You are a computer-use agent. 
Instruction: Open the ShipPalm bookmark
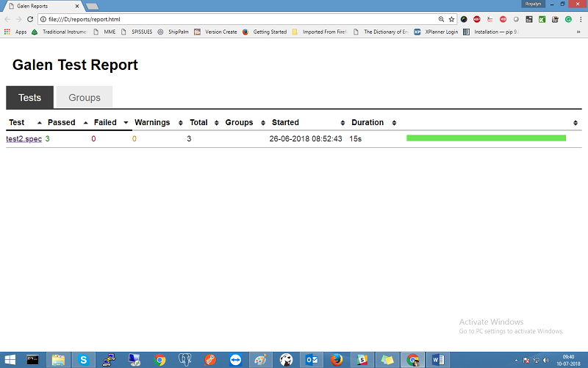tap(178, 32)
